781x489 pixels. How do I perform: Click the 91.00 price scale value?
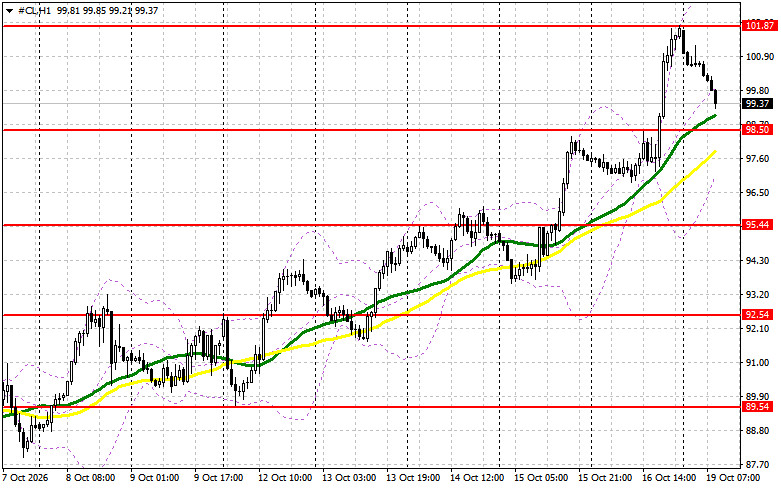[x=758, y=363]
